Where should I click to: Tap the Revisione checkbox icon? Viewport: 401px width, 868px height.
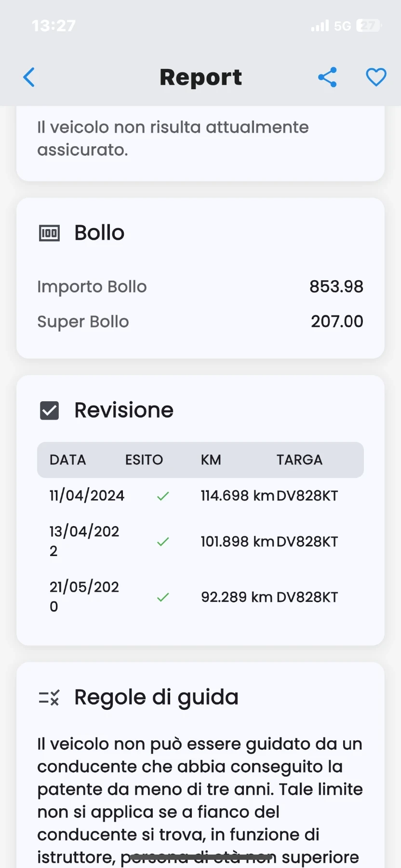pos(49,411)
